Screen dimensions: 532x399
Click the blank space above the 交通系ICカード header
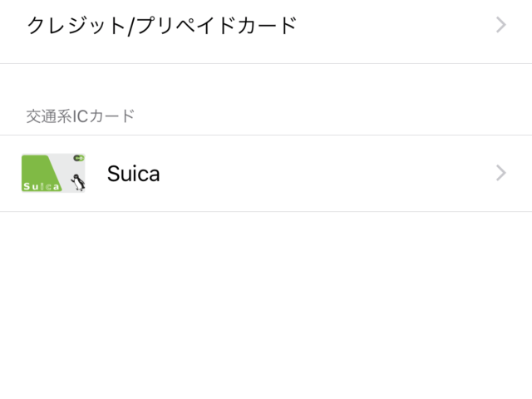266,86
